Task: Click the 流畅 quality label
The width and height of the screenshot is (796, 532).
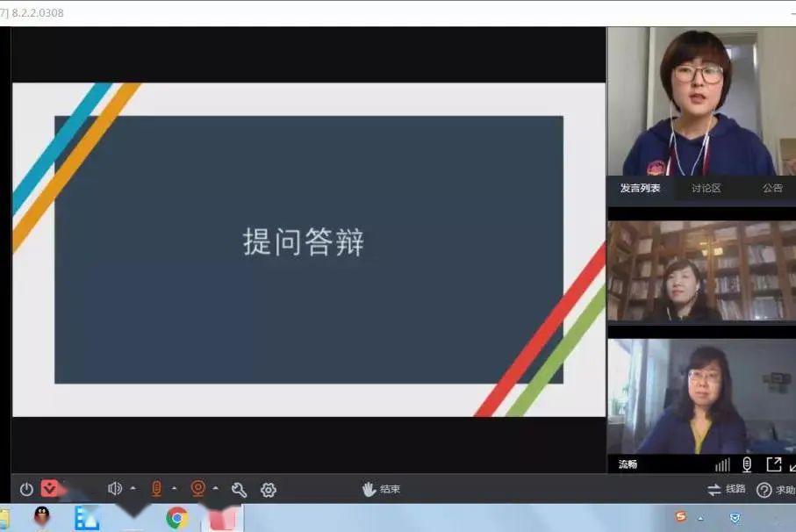Action: 628,464
